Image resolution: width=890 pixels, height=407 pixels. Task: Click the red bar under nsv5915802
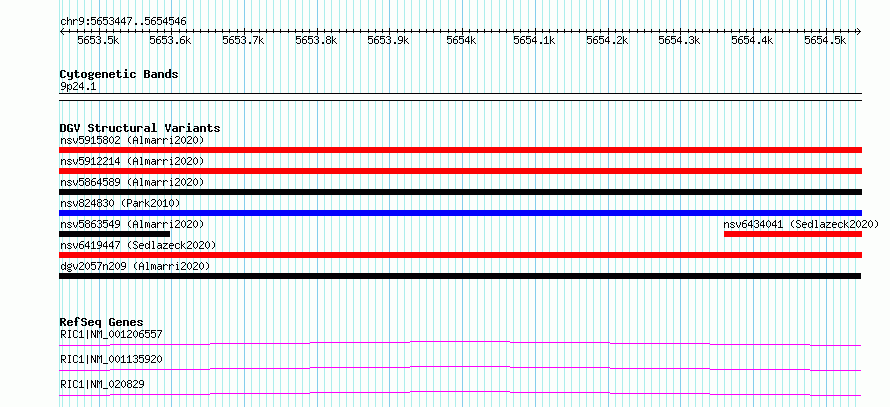click(460, 150)
